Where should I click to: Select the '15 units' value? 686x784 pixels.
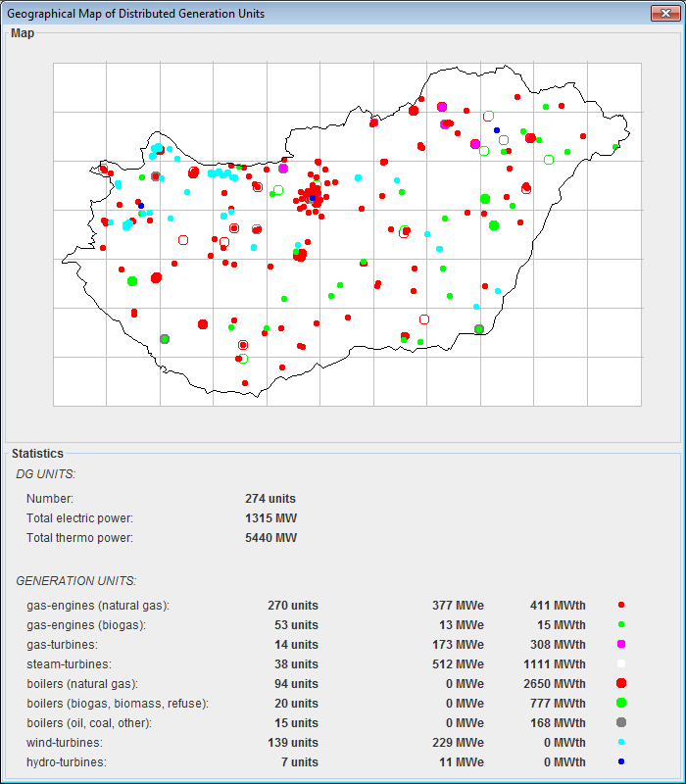pos(296,723)
